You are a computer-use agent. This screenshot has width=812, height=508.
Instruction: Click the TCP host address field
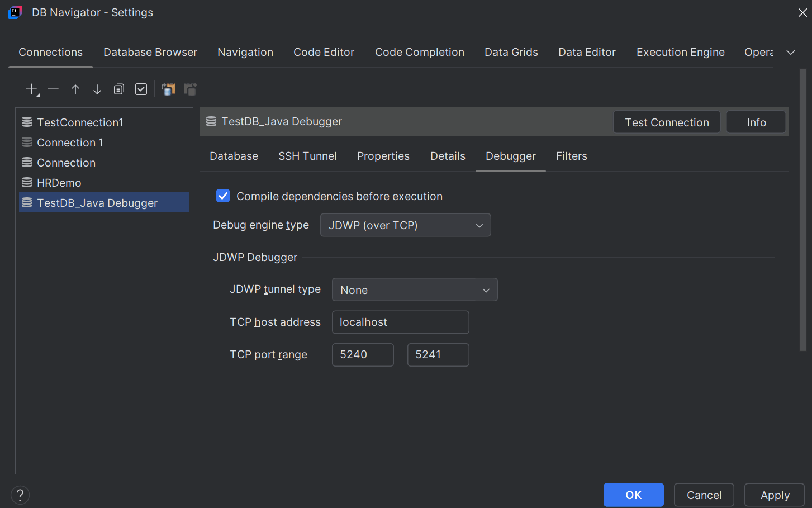pos(401,322)
